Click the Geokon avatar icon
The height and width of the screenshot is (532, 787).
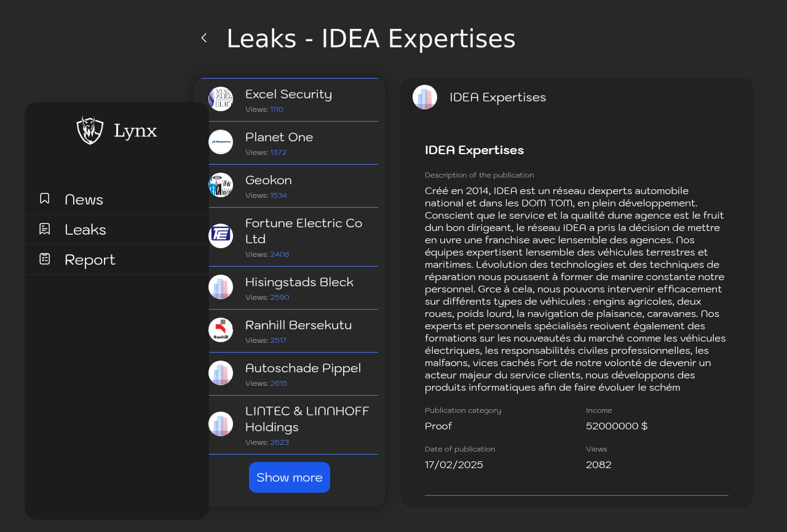point(221,185)
